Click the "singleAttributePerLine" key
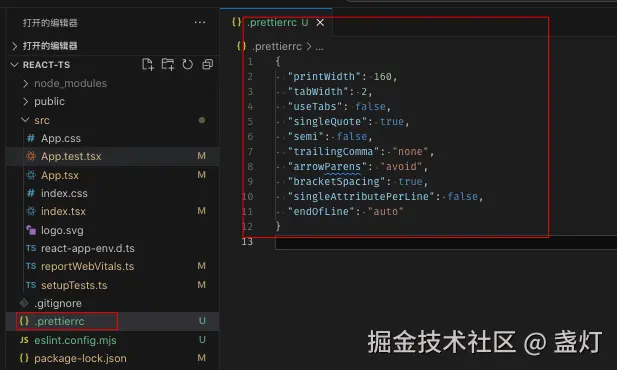The image size is (617, 370). coord(360,196)
